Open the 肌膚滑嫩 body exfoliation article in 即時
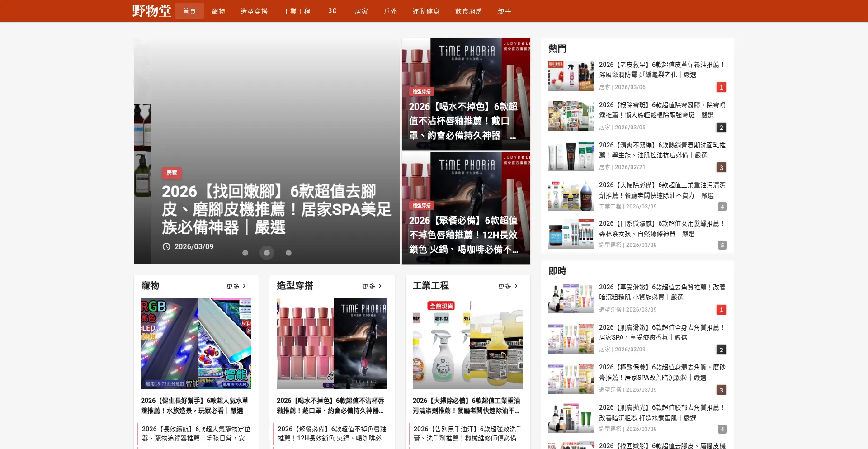 [x=662, y=332]
